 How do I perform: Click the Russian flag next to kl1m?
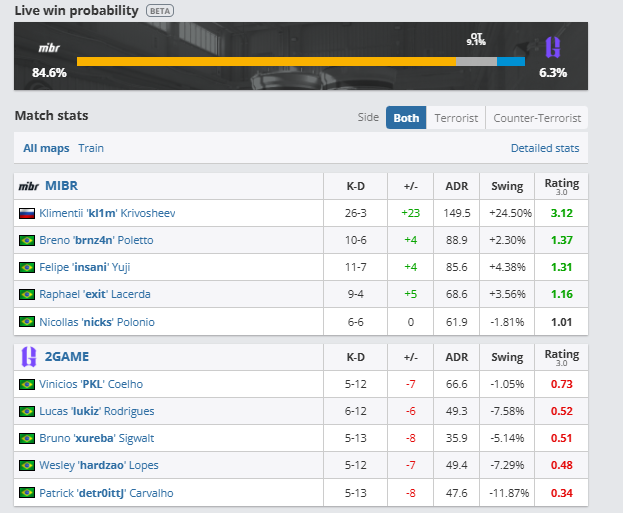[27, 213]
